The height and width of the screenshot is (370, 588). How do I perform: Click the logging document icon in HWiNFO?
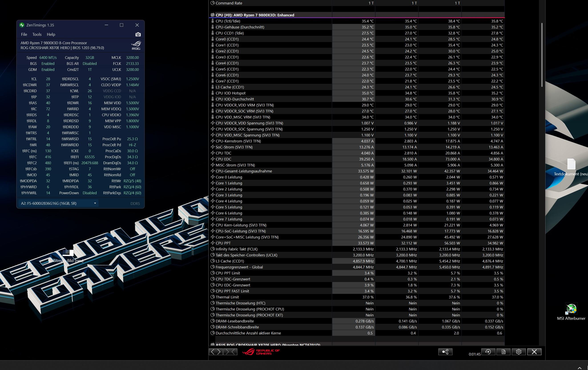click(503, 352)
